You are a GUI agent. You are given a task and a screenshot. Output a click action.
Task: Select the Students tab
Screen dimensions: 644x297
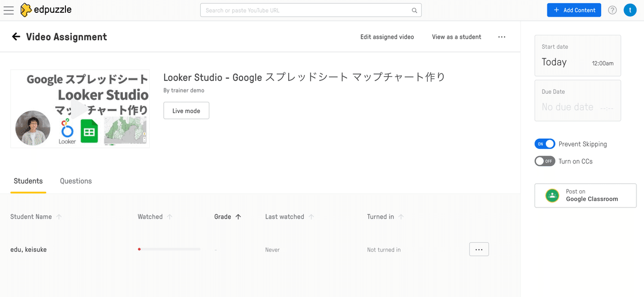28,181
